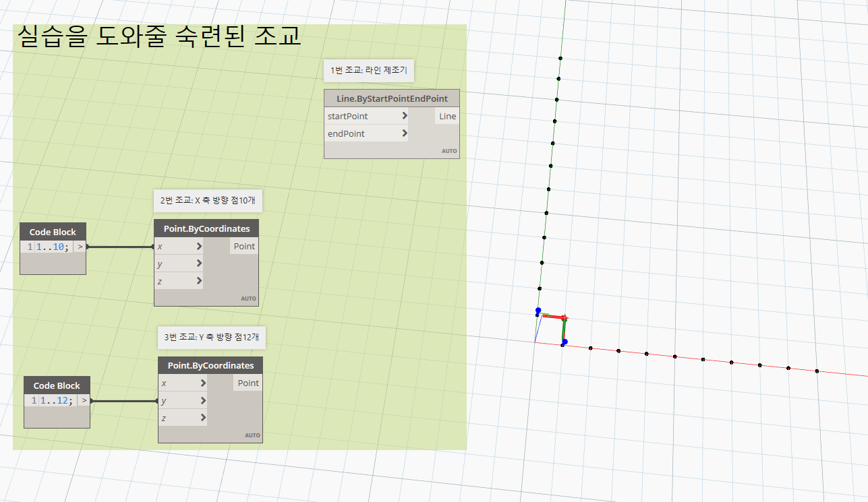
Task: Click the note '3번 조교: Y 축 방향 점12개'
Action: pos(212,337)
